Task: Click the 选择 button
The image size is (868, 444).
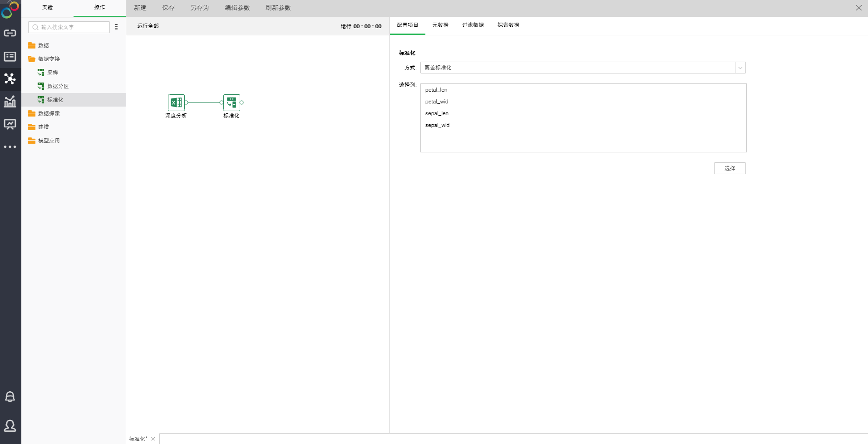Action: 730,168
